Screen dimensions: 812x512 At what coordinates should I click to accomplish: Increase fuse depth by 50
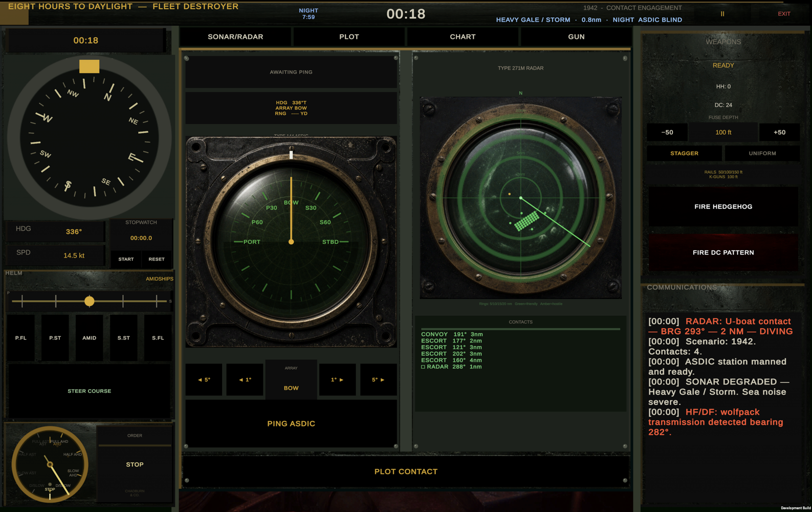[x=779, y=132]
